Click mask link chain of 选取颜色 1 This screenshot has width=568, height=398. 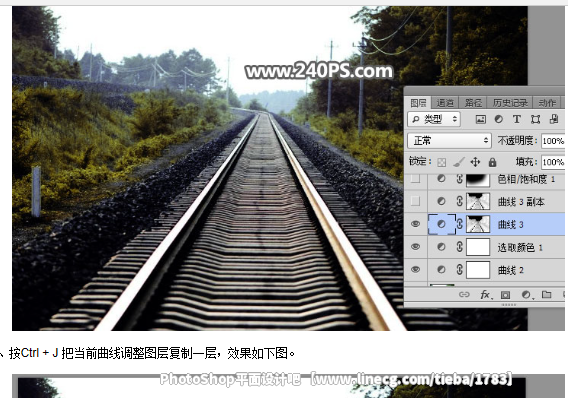click(459, 247)
